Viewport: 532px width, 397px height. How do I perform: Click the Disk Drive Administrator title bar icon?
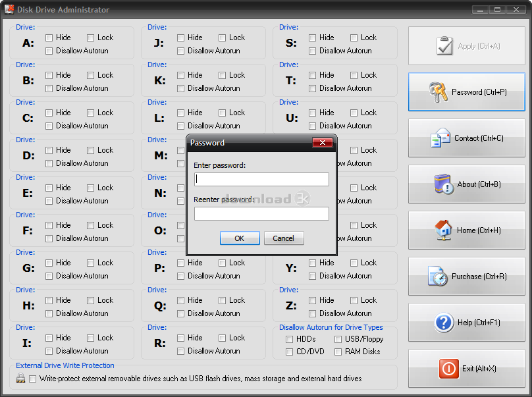click(9, 9)
